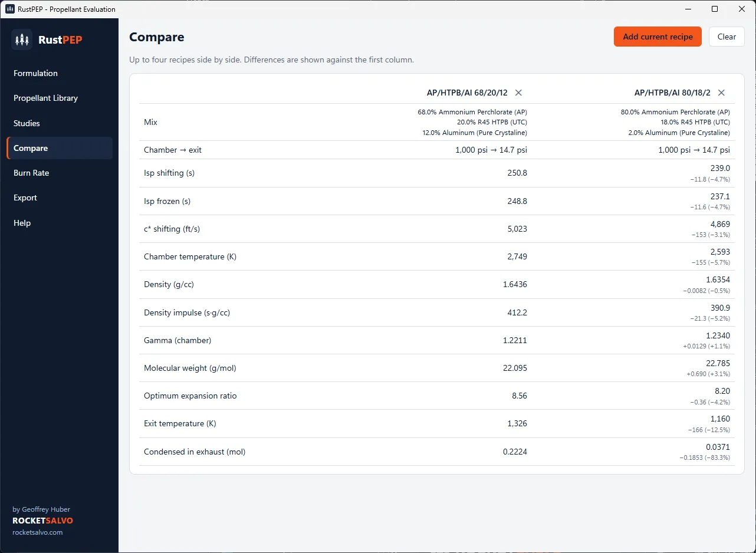
Task: Open the Help page
Action: (x=59, y=223)
